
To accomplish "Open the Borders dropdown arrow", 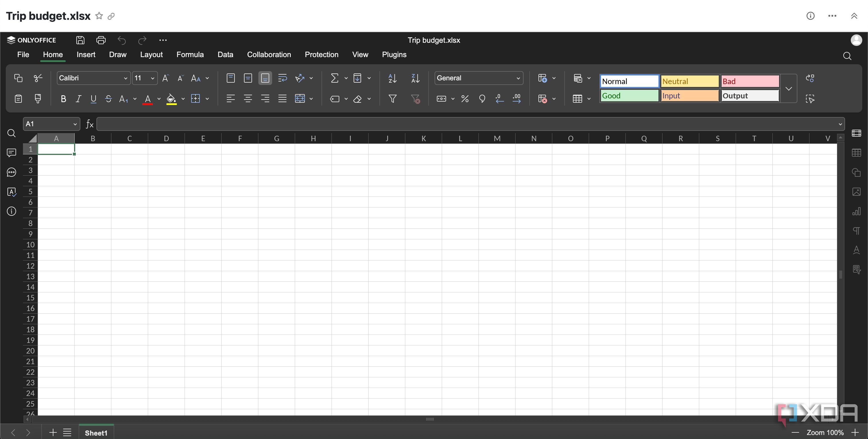I will [x=207, y=99].
